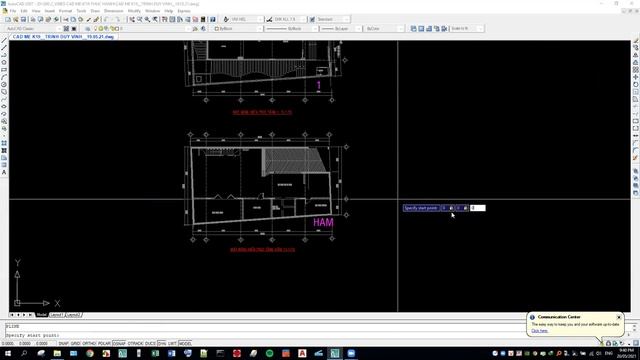Open Layer Properties Manager icon
Viewport: 640px width, 360px height.
[x=88, y=29]
